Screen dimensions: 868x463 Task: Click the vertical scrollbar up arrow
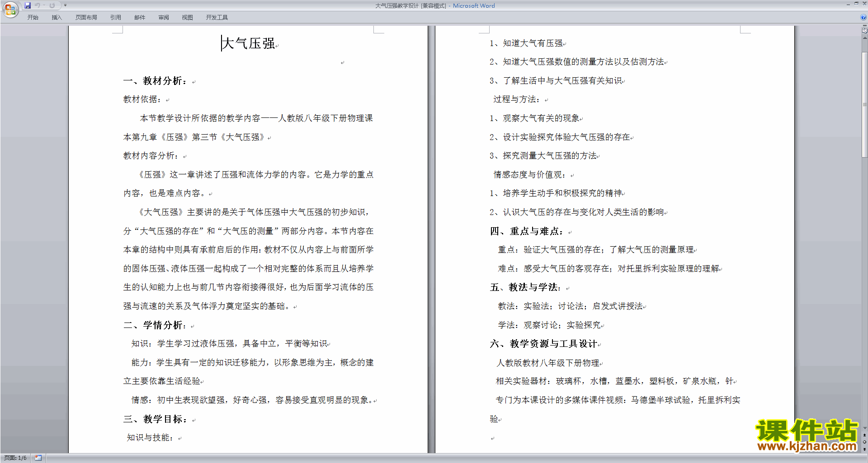[x=864, y=38]
